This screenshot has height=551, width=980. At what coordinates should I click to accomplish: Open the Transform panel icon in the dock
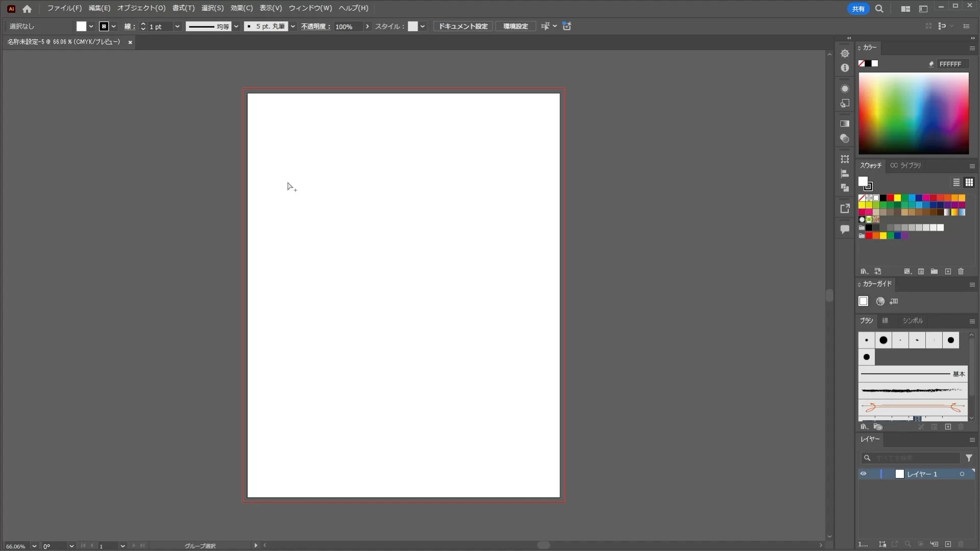point(845,159)
